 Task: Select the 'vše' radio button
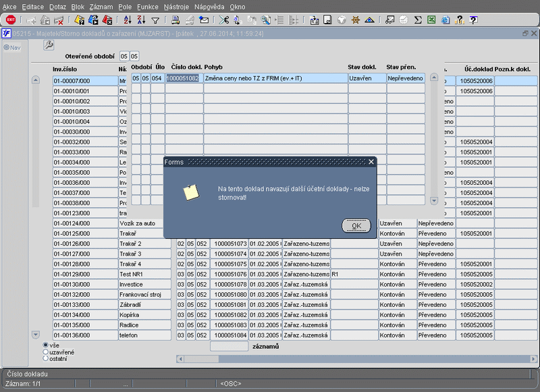pos(45,345)
